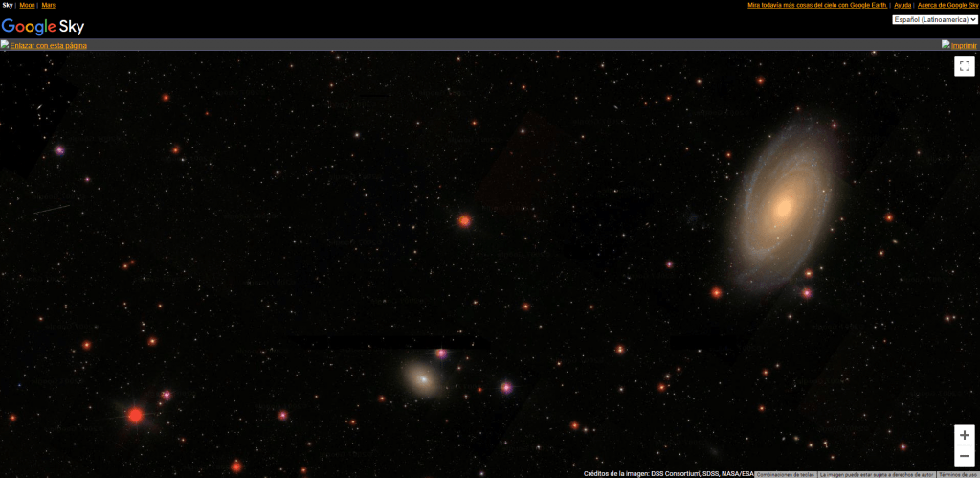Open 'Combinaciones de teclas' shortcuts
This screenshot has width=980, height=478.
(786, 475)
